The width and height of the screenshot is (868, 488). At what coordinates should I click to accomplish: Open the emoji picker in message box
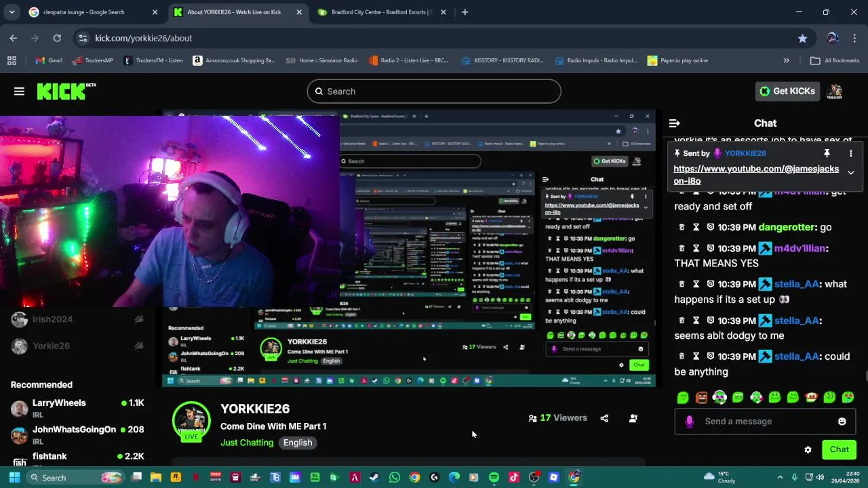coord(842,422)
